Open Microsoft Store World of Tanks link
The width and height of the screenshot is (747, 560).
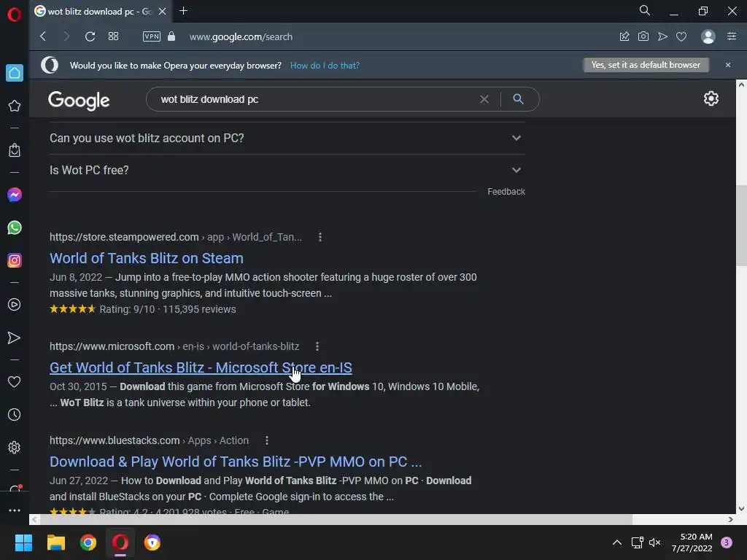[x=201, y=367]
